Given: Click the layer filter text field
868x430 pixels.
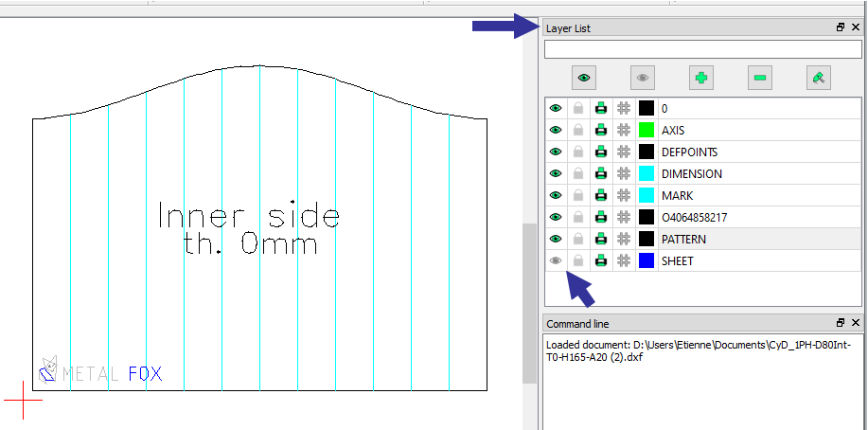Looking at the screenshot, I should (703, 49).
